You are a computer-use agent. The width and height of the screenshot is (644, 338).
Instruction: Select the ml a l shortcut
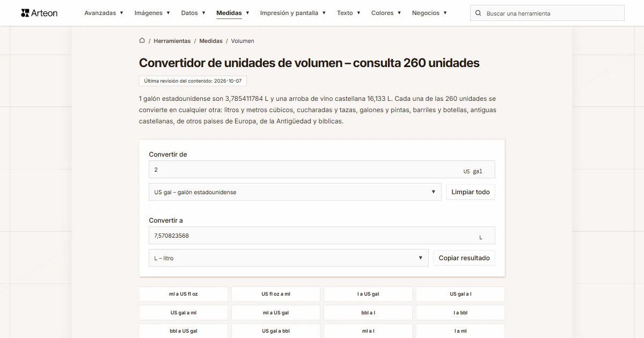tap(368, 331)
